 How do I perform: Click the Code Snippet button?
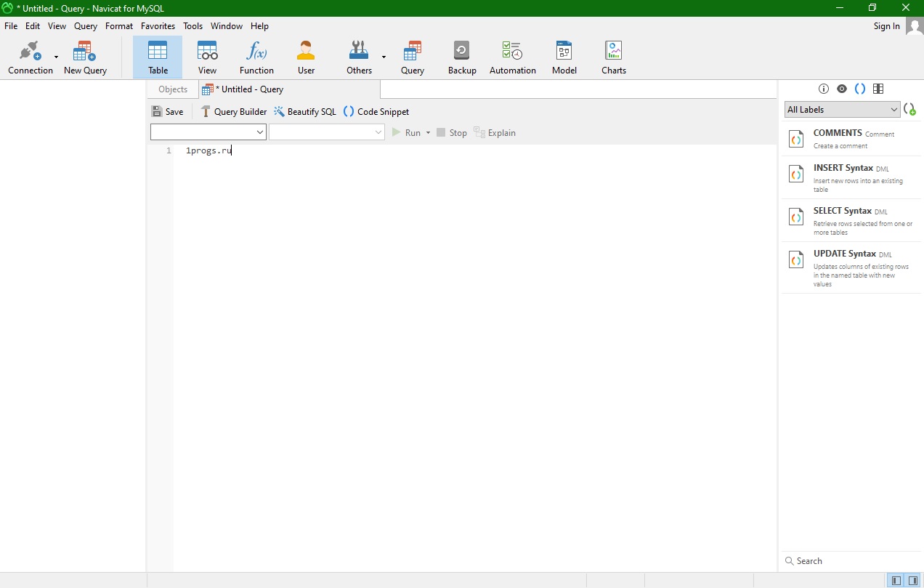376,112
